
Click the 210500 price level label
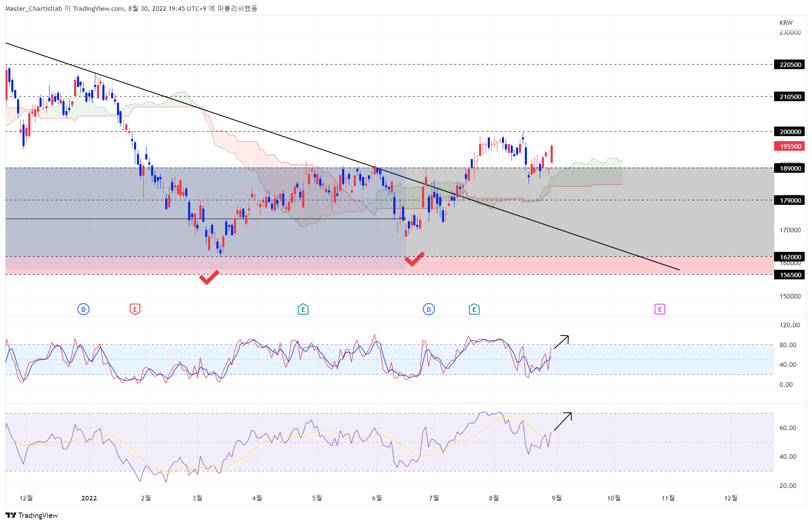point(790,97)
